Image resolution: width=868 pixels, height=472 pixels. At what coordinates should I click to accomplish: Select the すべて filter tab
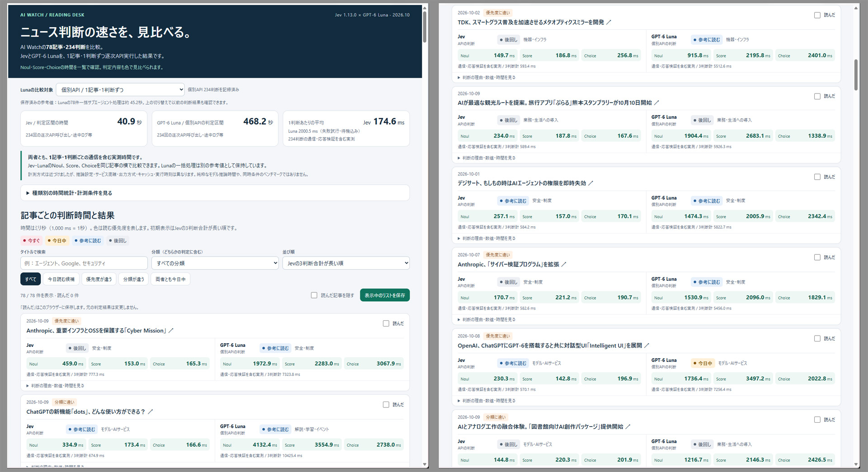tap(31, 279)
